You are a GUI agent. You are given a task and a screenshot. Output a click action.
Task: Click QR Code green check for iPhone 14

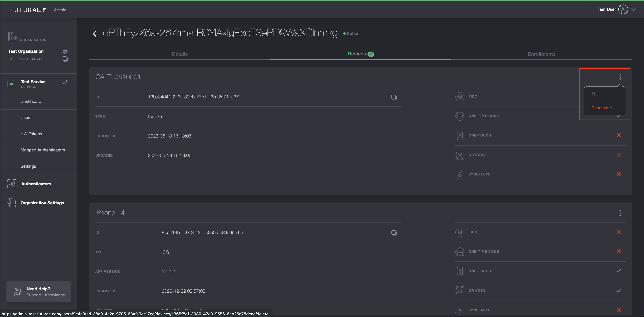point(619,290)
